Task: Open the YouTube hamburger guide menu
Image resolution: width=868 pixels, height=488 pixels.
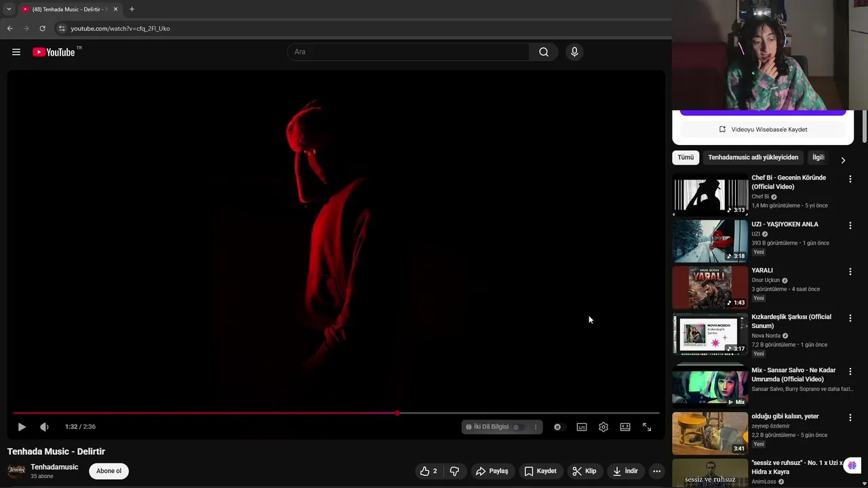Action: coord(16,52)
